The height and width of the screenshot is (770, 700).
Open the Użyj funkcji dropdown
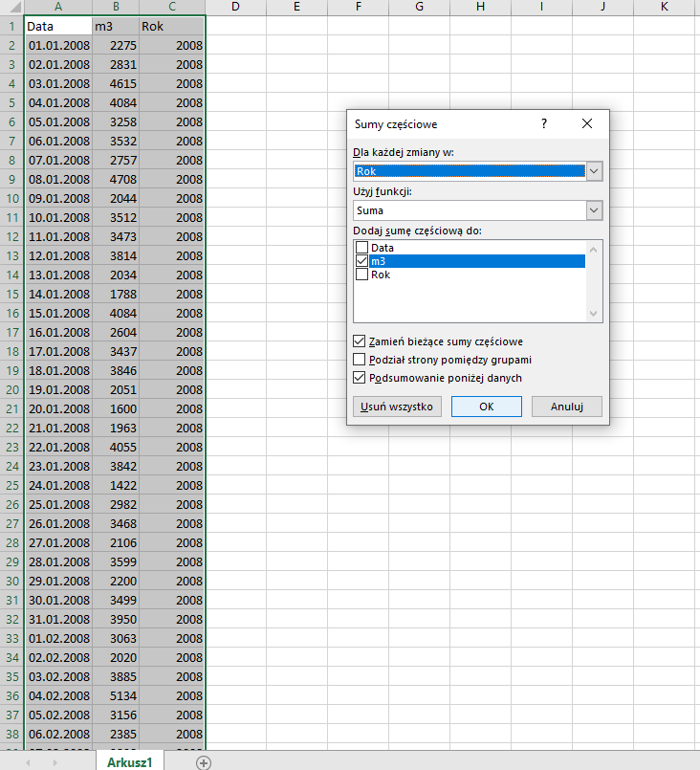(594, 210)
